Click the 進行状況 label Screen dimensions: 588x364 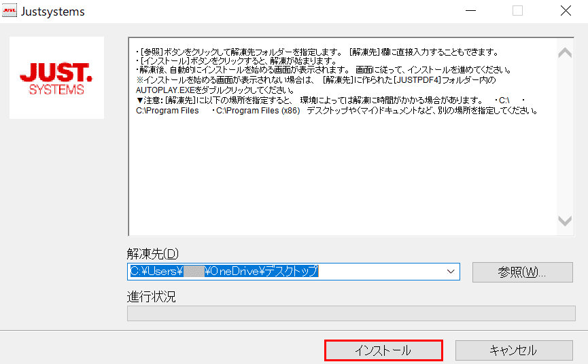(x=151, y=297)
